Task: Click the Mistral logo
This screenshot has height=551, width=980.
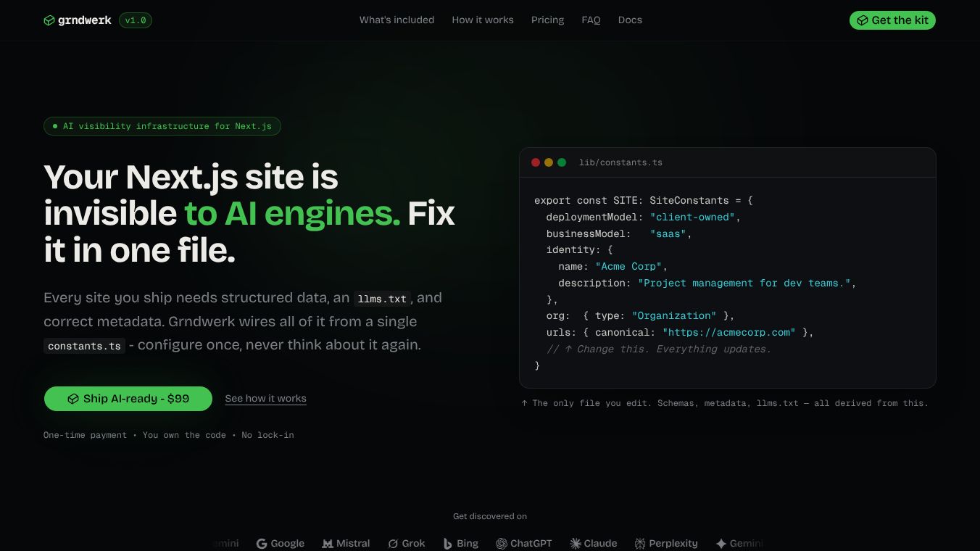Action: (346, 543)
